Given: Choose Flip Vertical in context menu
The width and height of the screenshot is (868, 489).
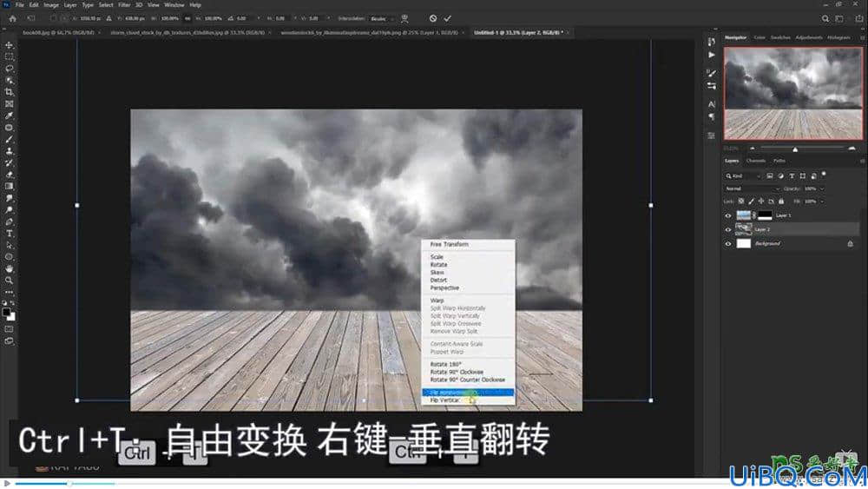Looking at the screenshot, I should (469, 400).
